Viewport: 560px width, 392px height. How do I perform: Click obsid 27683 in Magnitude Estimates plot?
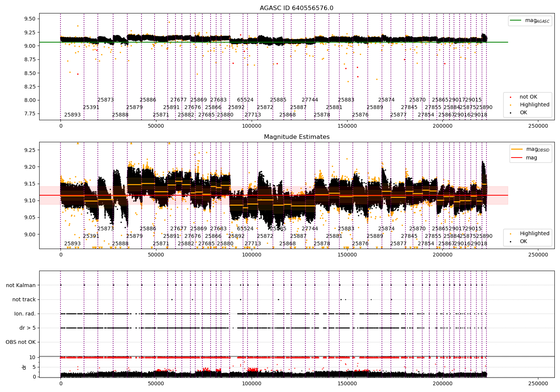click(218, 229)
